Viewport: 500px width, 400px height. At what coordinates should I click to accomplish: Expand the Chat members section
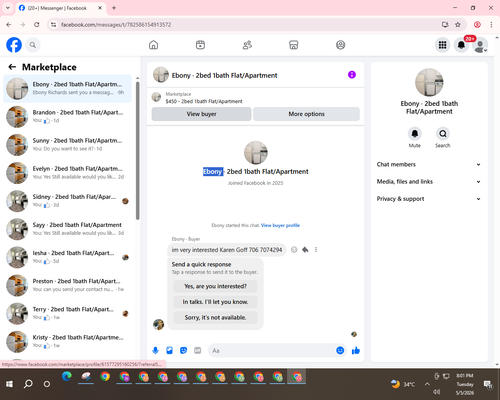(x=429, y=164)
